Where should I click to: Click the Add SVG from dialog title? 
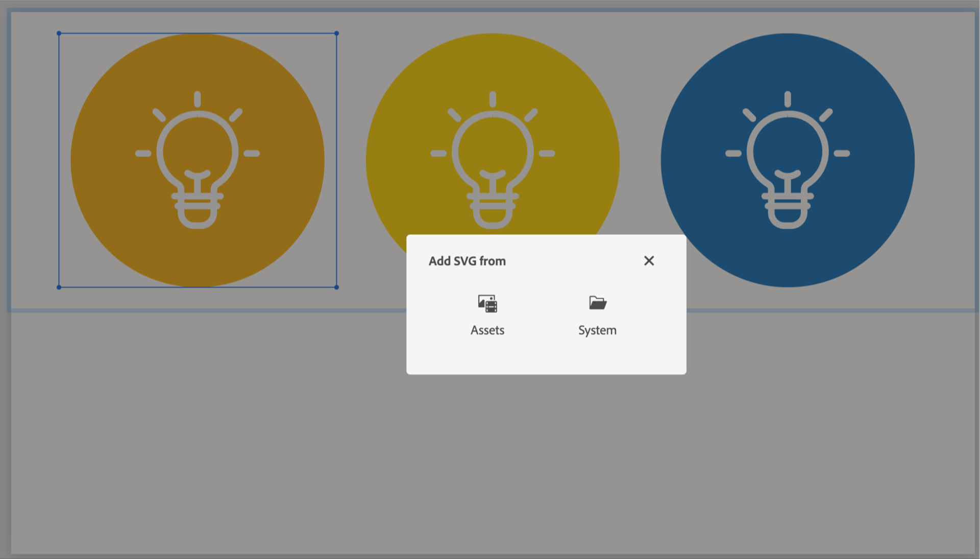467,261
